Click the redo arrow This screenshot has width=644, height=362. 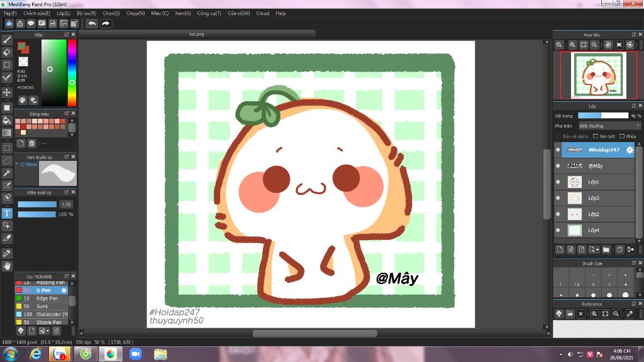pyautogui.click(x=106, y=23)
